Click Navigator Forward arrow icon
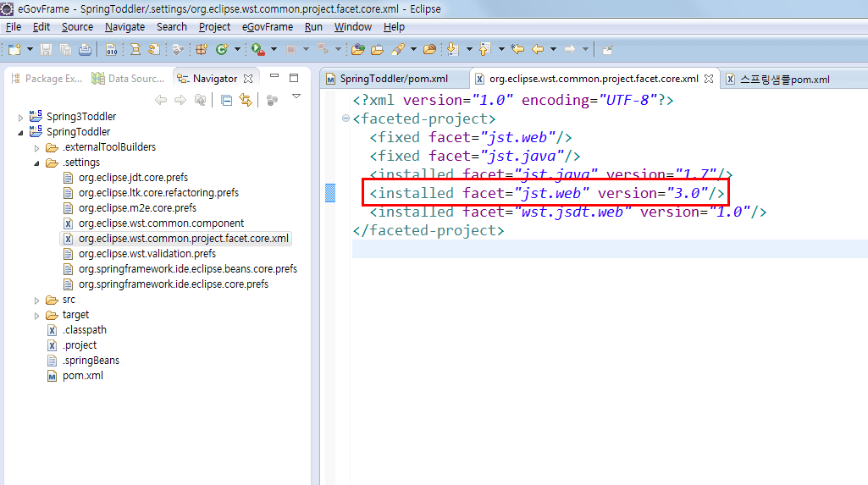This screenshot has width=868, height=485. [180, 100]
